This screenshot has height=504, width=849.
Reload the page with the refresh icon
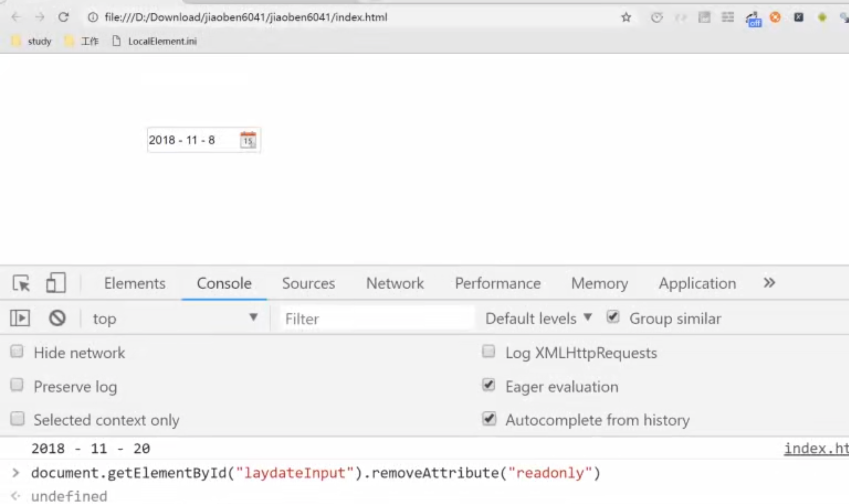pyautogui.click(x=64, y=17)
